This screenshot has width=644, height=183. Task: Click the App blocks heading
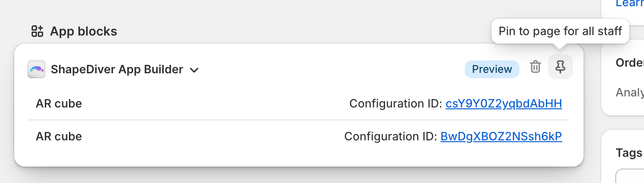(x=83, y=31)
